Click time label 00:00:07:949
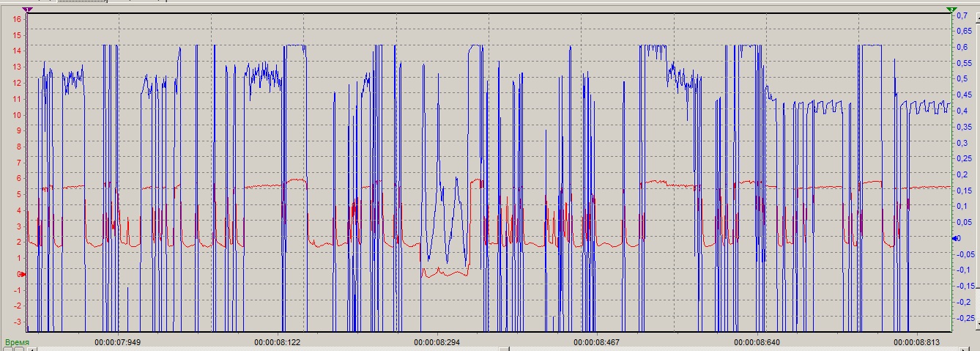Viewport: 980px width, 351px height. (x=118, y=341)
